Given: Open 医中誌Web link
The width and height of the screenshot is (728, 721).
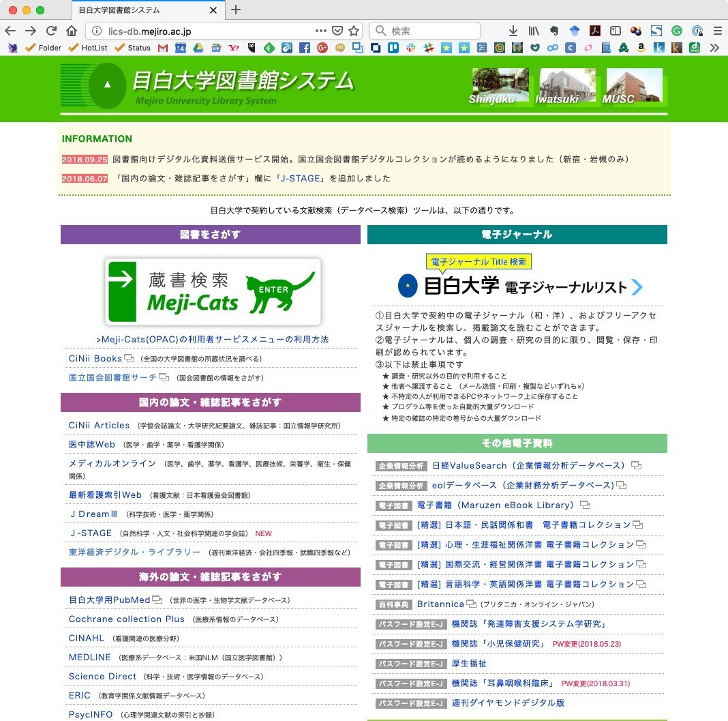Looking at the screenshot, I should [x=91, y=445].
